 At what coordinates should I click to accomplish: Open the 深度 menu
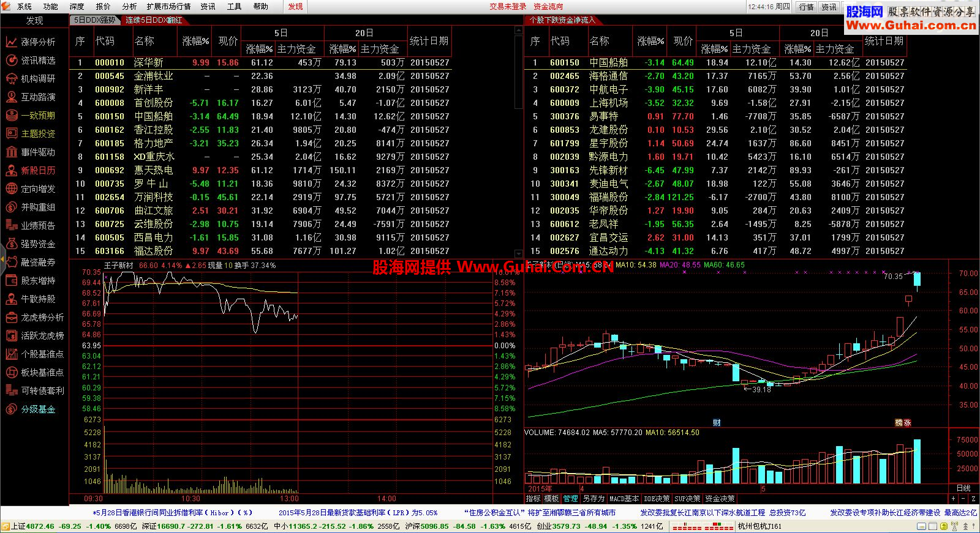point(77,7)
